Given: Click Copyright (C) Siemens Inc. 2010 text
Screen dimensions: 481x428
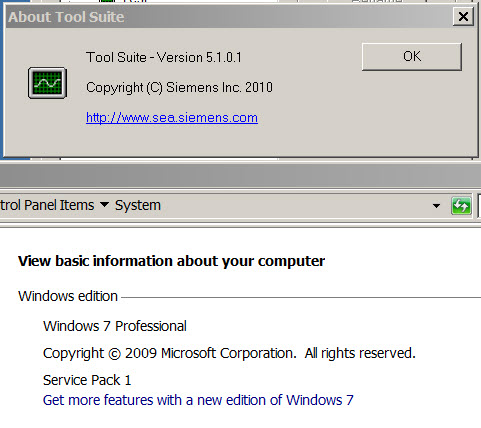Looking at the screenshot, I should click(179, 88).
